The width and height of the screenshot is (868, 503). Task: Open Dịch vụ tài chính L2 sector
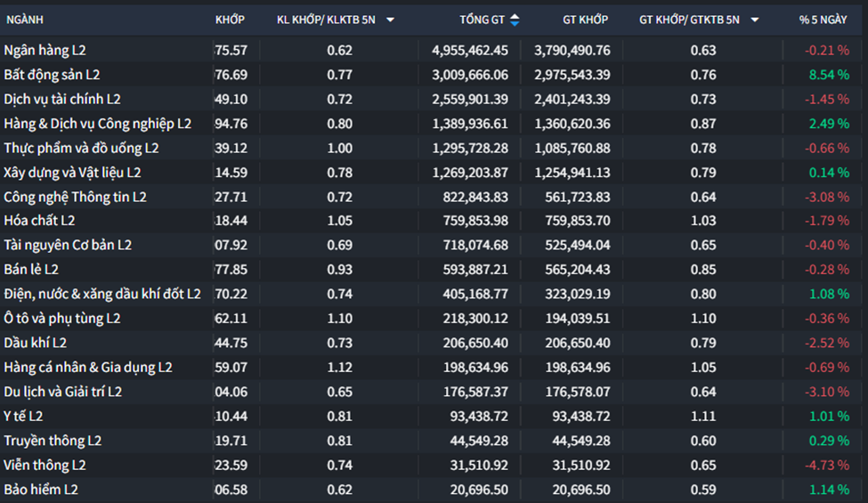point(62,100)
